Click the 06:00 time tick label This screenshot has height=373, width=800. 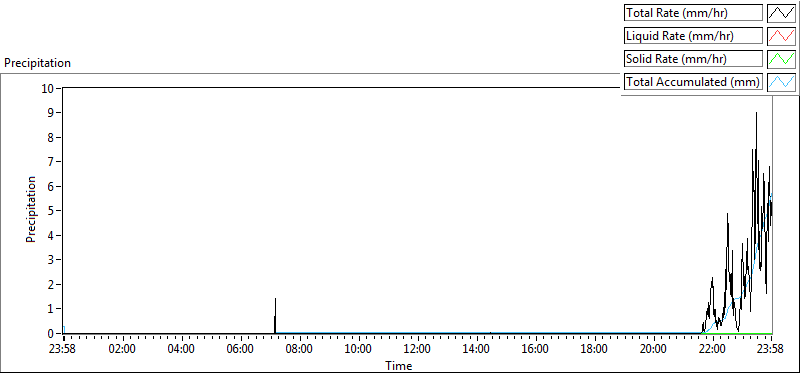coord(241,350)
